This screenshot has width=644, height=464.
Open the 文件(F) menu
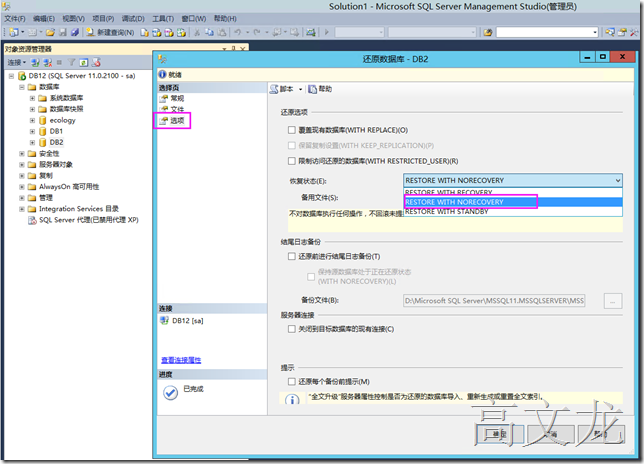point(15,18)
